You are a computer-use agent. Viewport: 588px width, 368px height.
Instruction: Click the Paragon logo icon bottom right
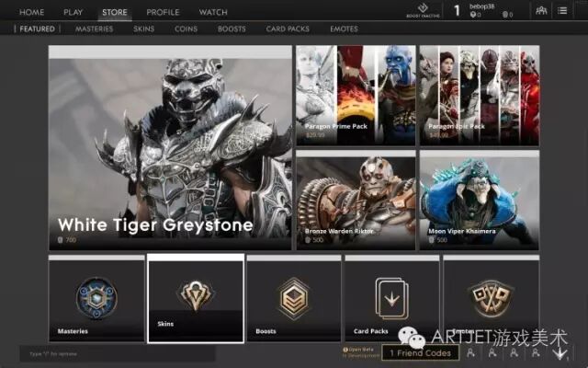pos(560,353)
